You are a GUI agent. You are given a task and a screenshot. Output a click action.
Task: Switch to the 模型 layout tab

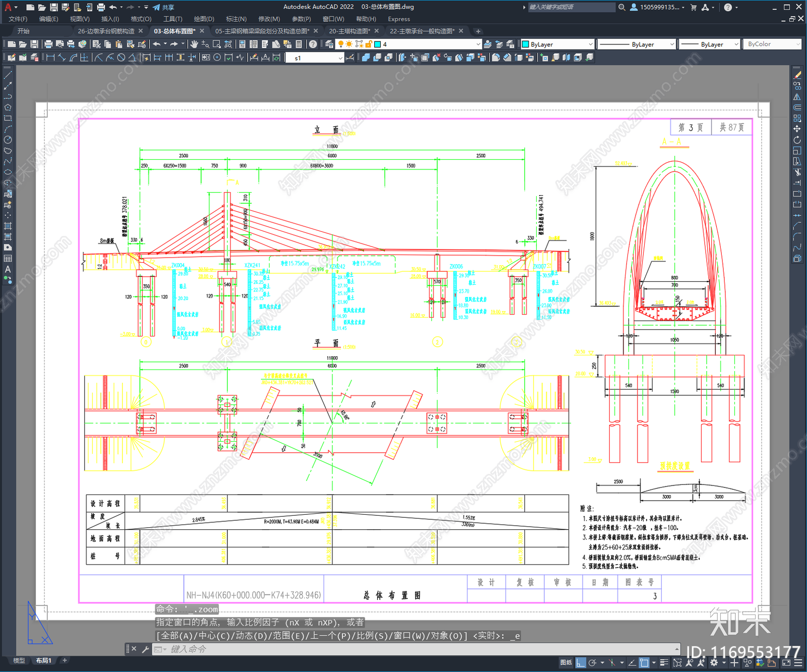pyautogui.click(x=19, y=660)
